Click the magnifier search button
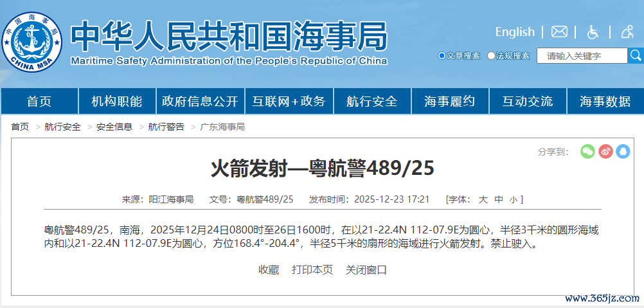644x308 pixels. coord(636,56)
